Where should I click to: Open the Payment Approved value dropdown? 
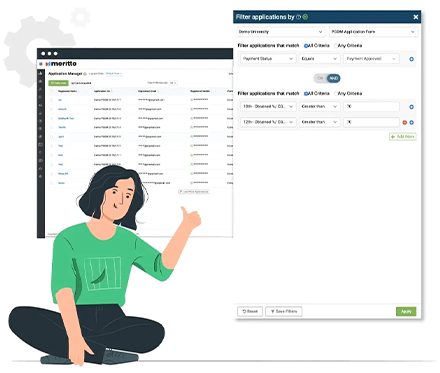tap(371, 59)
